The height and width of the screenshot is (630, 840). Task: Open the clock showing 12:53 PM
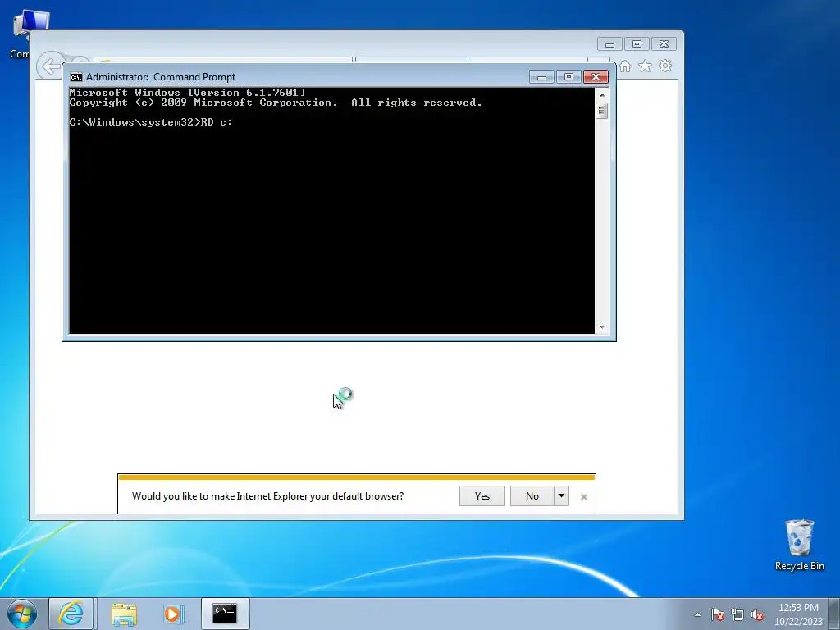point(798,614)
